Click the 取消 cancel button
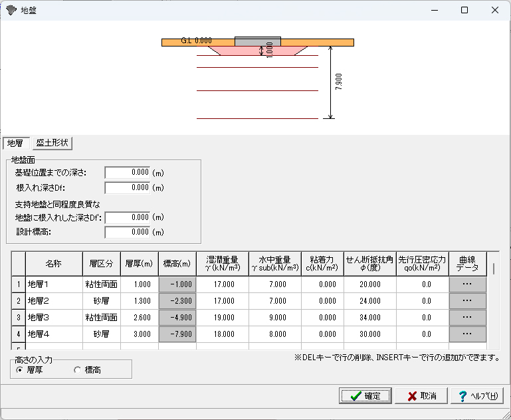Image resolution: width=511 pixels, height=420 pixels. click(x=421, y=396)
